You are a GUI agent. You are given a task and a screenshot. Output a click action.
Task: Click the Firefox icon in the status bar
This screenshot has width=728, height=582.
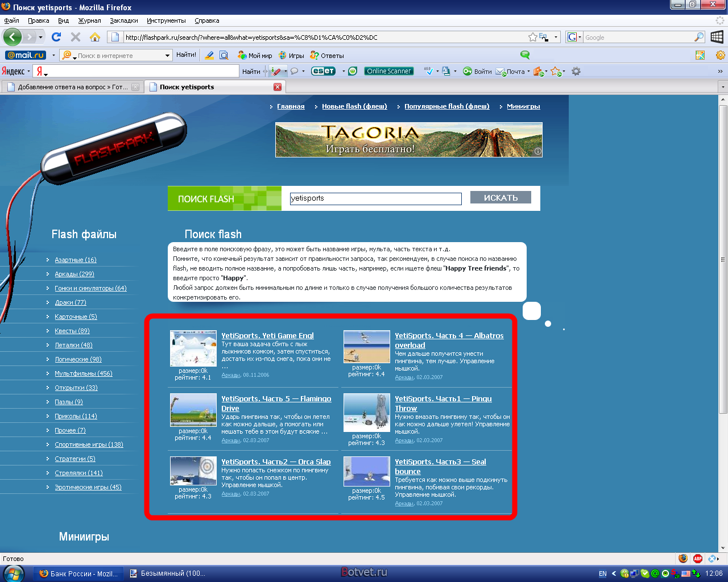pyautogui.click(x=683, y=558)
